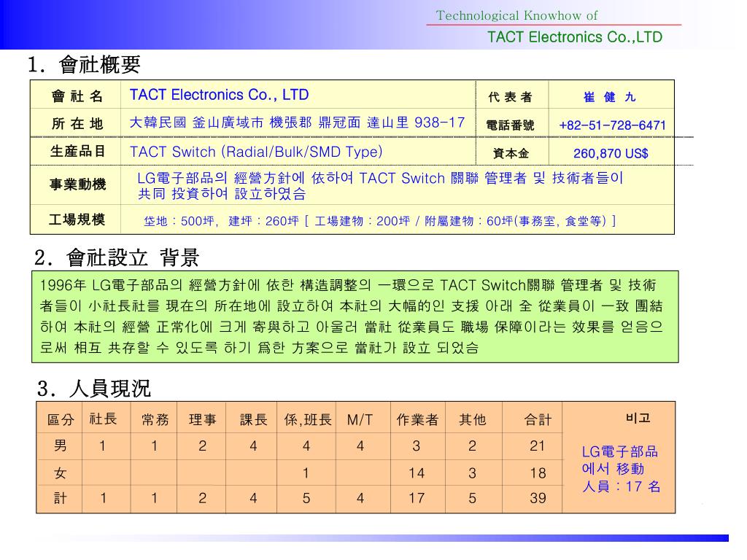Click the '代表者' label cell
The image size is (747, 560).
pos(510,97)
